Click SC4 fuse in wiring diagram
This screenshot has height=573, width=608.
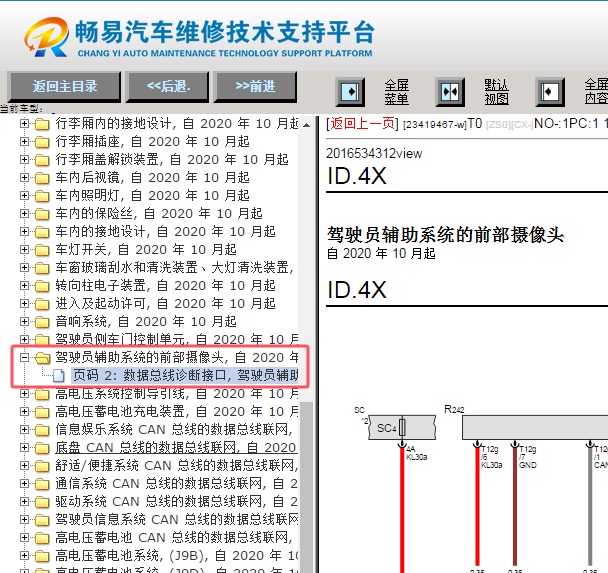coord(402,428)
